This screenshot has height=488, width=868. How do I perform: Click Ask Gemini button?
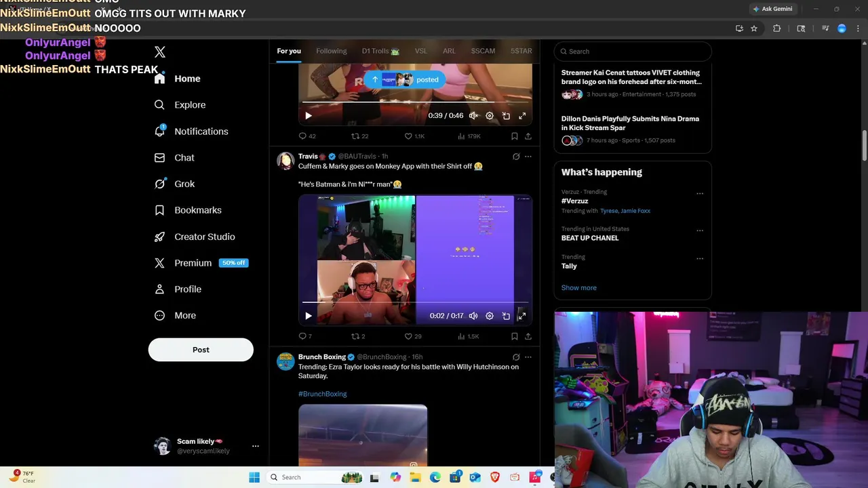point(772,9)
